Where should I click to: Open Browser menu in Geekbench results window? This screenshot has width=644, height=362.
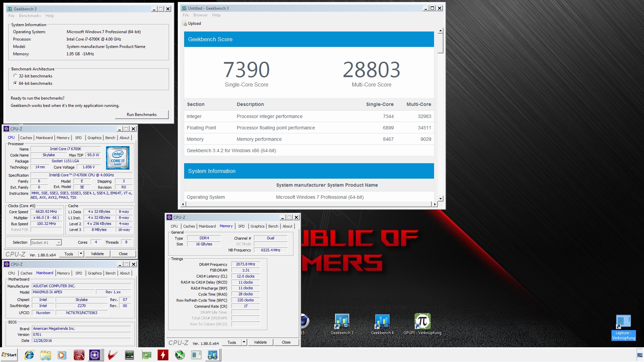coord(201,15)
